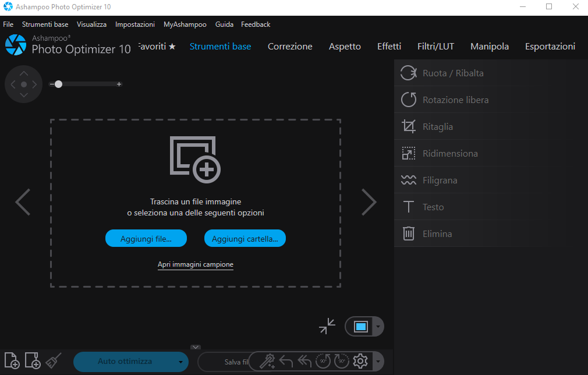Open the Visualizza menu

[91, 24]
